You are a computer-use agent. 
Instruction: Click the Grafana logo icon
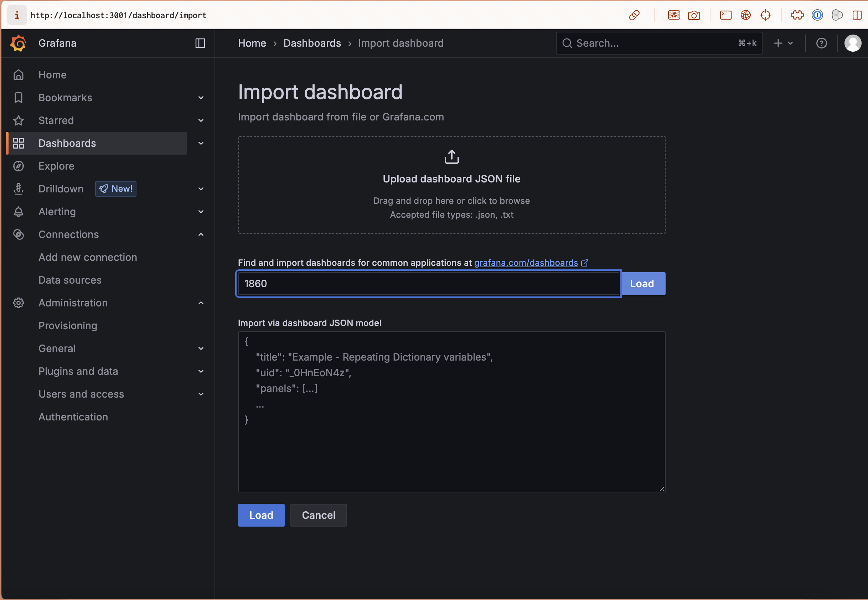pos(18,43)
